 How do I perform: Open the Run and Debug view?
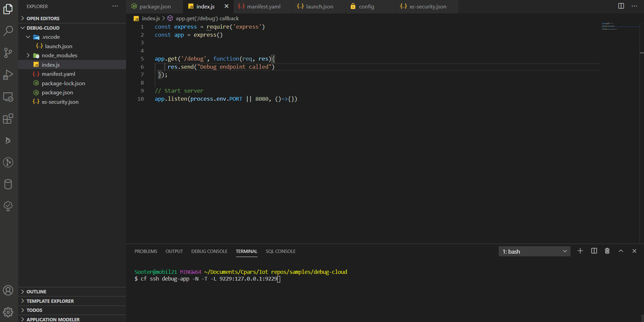point(8,75)
